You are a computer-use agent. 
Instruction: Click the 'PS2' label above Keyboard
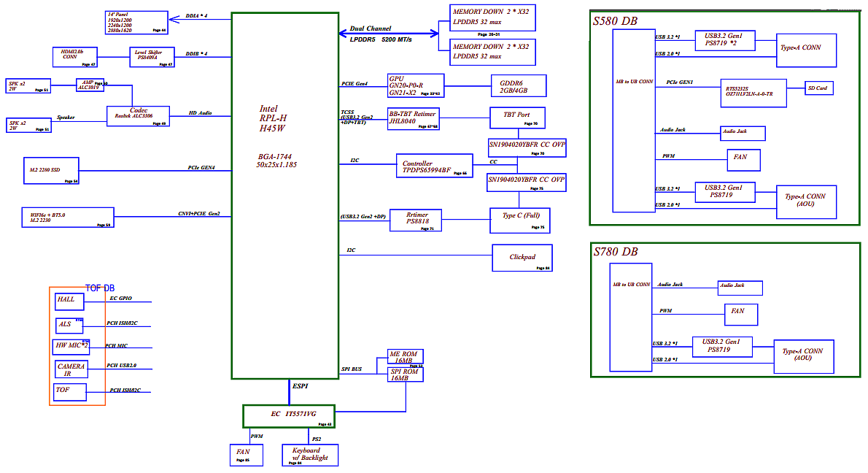point(317,439)
